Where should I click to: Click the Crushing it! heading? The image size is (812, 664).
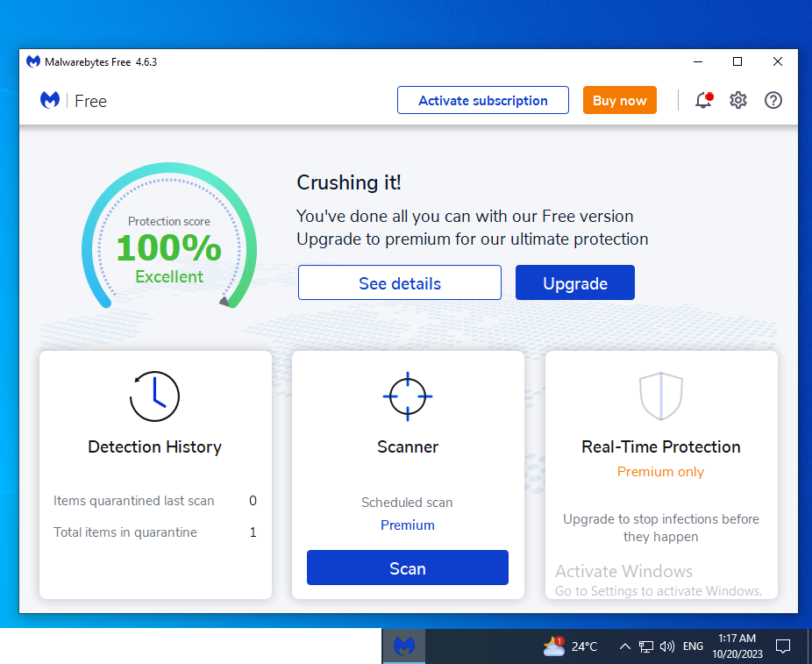[348, 182]
